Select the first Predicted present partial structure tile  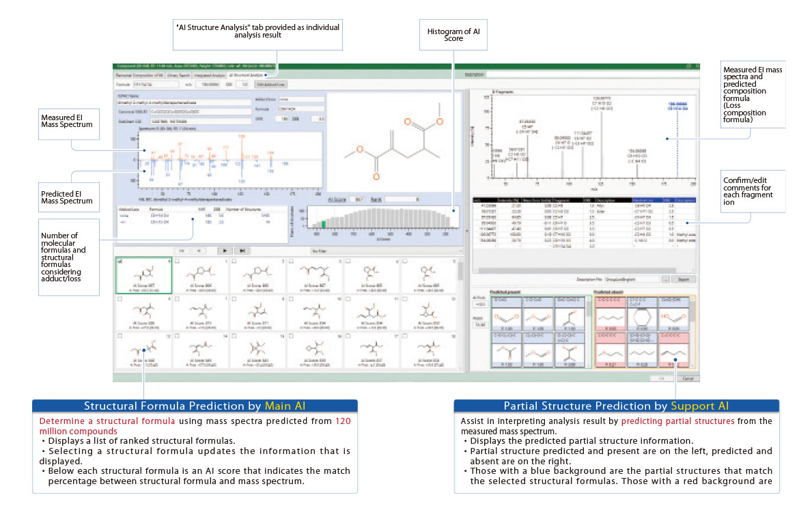506,314
